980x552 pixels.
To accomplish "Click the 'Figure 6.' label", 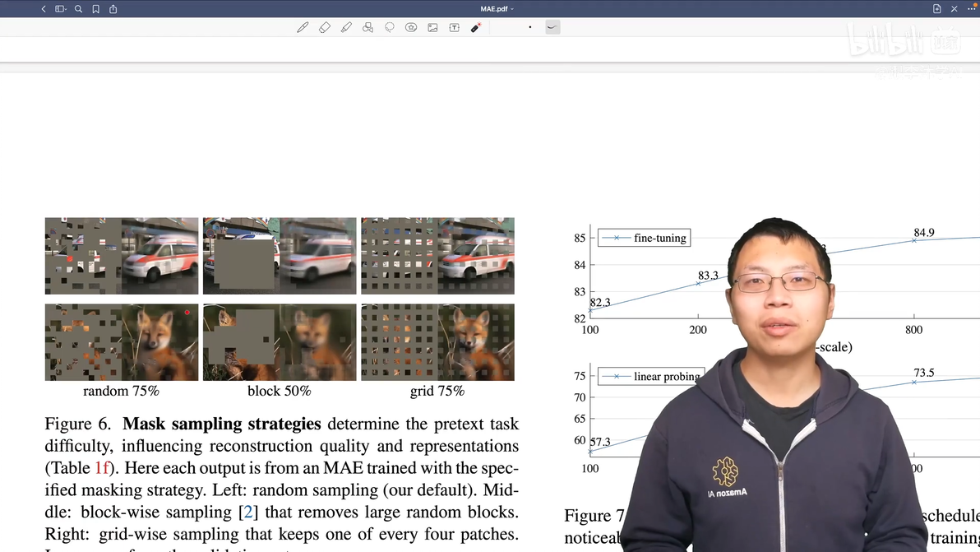I will coord(77,424).
